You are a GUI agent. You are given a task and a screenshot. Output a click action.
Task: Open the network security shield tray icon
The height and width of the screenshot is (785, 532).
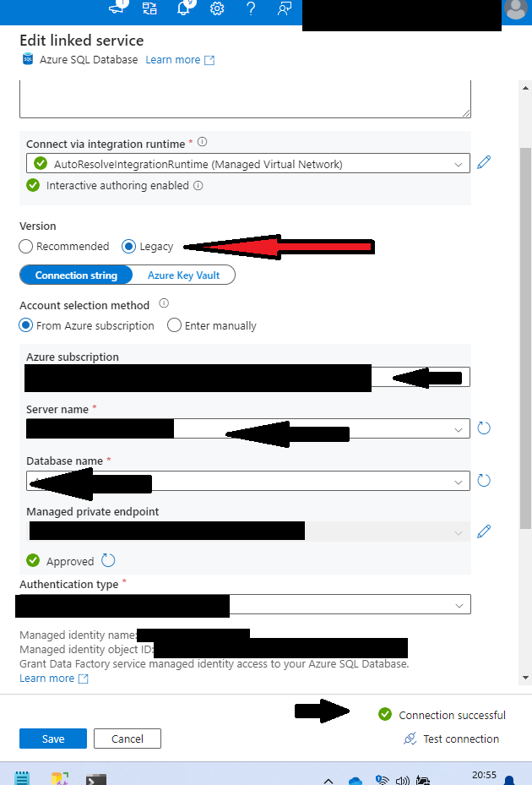click(382, 779)
